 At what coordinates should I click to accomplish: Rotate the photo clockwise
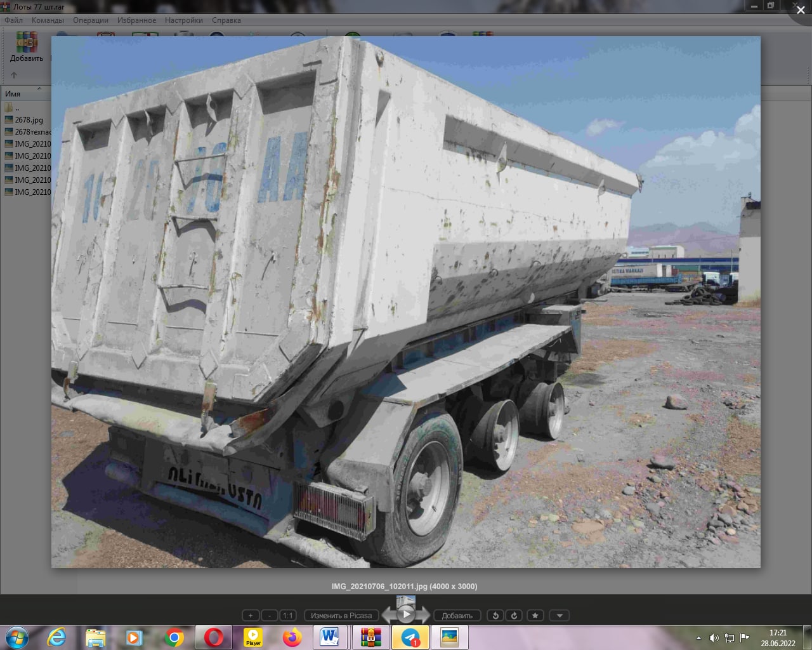[514, 615]
